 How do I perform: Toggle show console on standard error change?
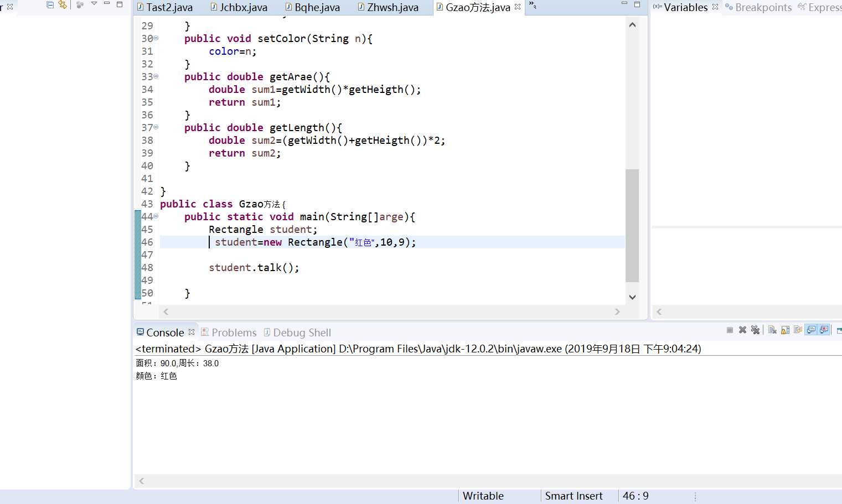tap(824, 330)
